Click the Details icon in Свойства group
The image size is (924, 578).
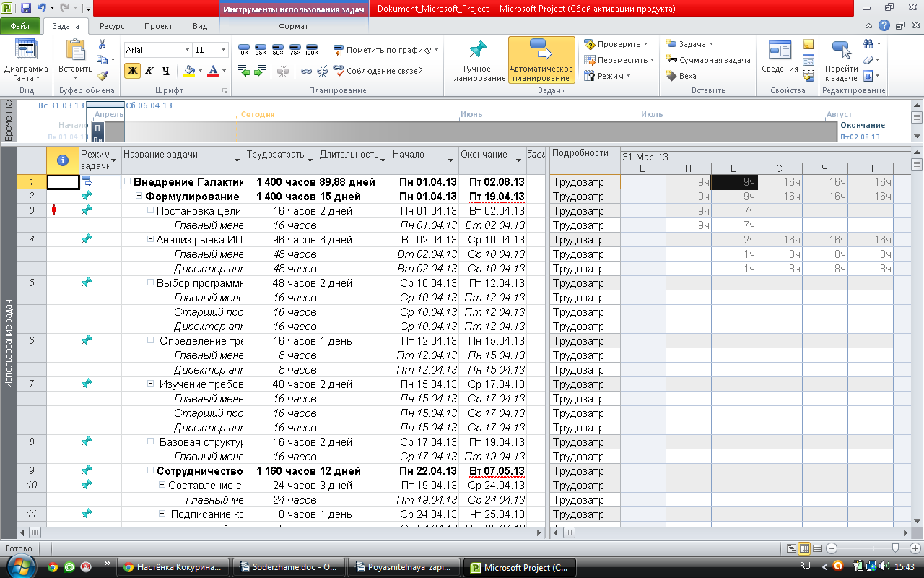[x=808, y=60]
